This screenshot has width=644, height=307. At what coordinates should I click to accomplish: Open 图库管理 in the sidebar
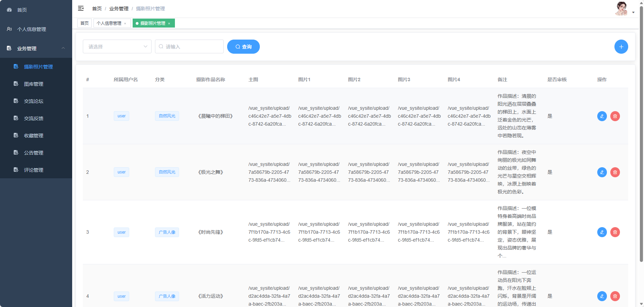(x=34, y=84)
